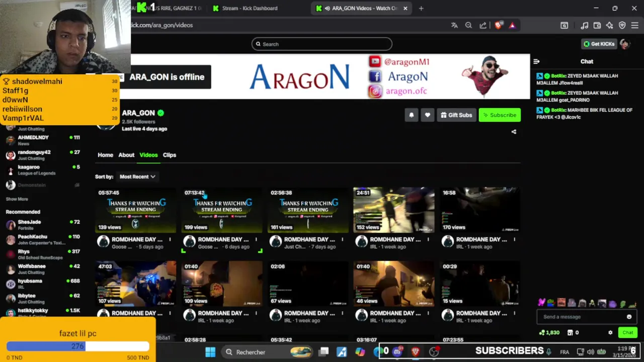The height and width of the screenshot is (362, 644).
Task: Open the sidebar search panel icon
Action: [x=565, y=25]
